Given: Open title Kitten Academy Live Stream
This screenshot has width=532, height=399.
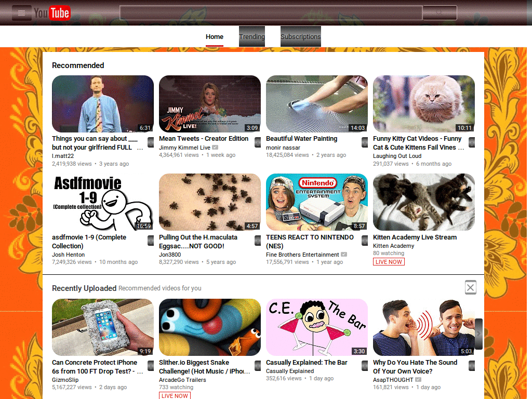Looking at the screenshot, I should point(415,237).
